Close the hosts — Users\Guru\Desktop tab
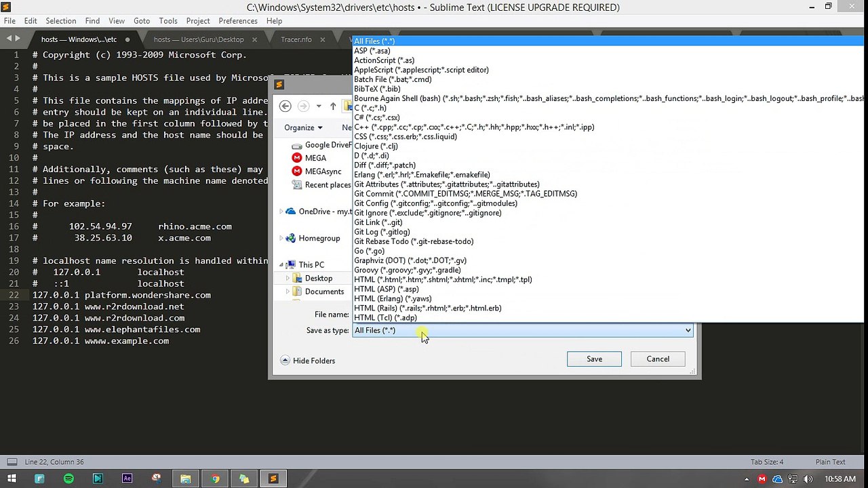The width and height of the screenshot is (868, 488). tap(254, 39)
